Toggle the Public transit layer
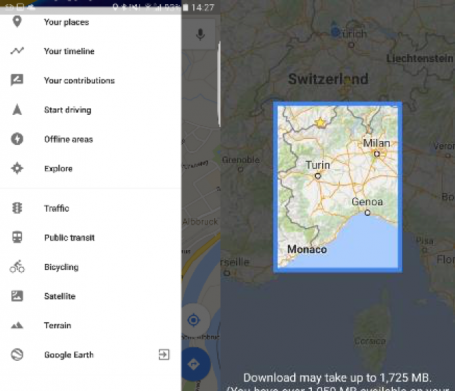Image resolution: width=455 pixels, height=391 pixels. click(x=90, y=237)
